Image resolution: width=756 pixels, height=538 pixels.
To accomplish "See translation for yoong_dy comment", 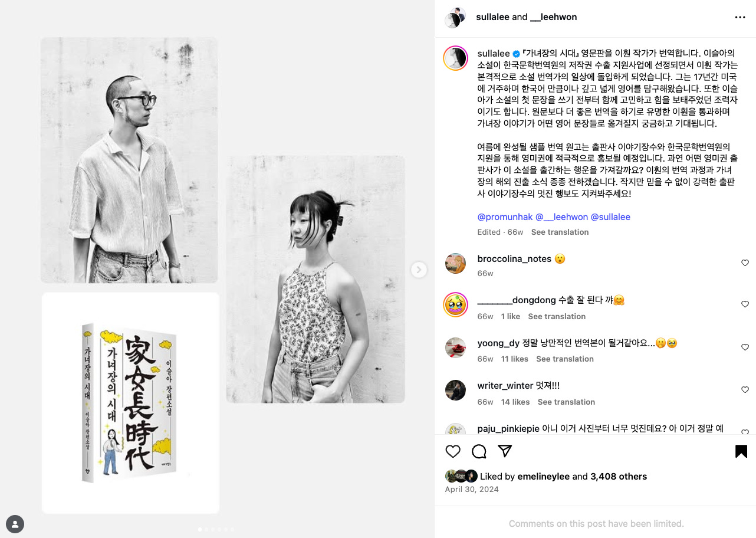I will pos(565,359).
